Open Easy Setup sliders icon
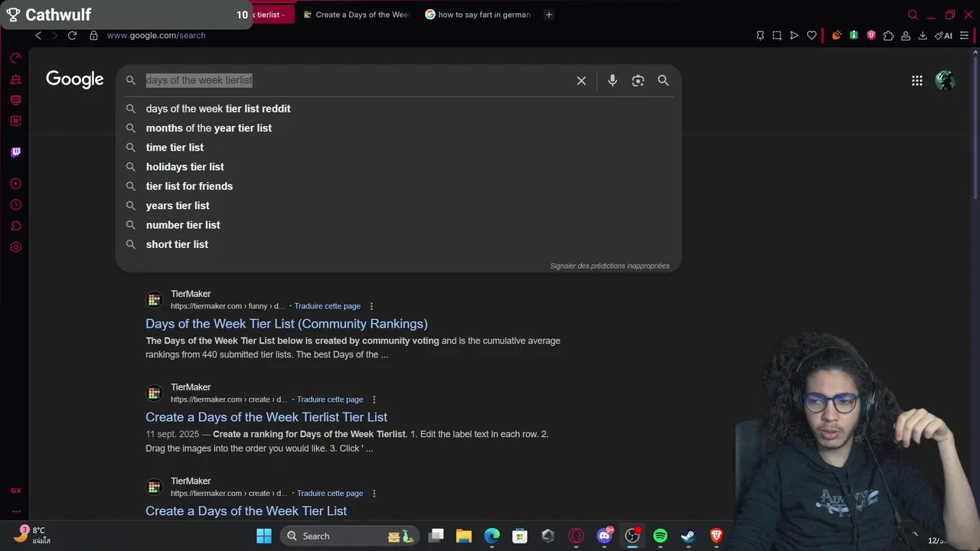The image size is (980, 551). 965,35
